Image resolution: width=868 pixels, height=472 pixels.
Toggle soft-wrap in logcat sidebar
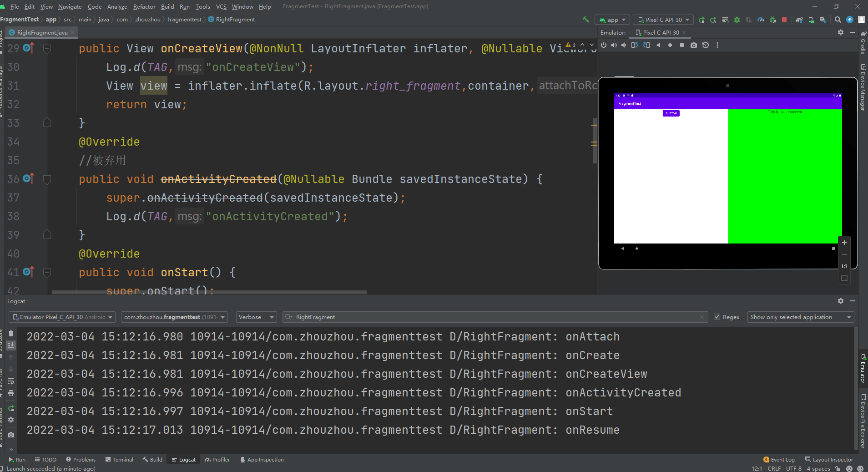pyautogui.click(x=11, y=381)
